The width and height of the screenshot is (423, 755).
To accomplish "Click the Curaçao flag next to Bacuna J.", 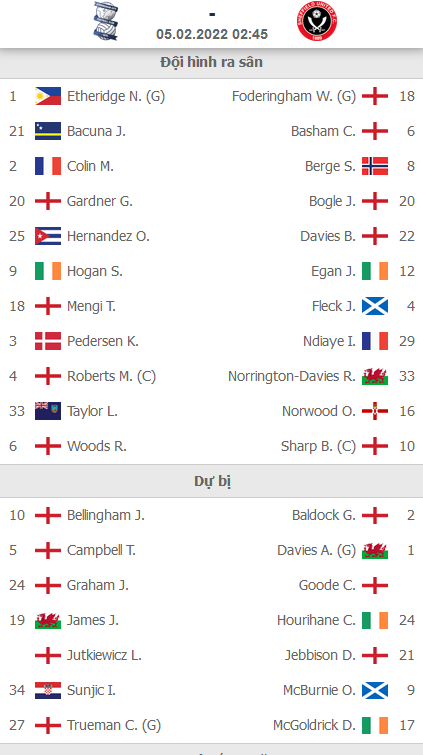I will tap(48, 131).
